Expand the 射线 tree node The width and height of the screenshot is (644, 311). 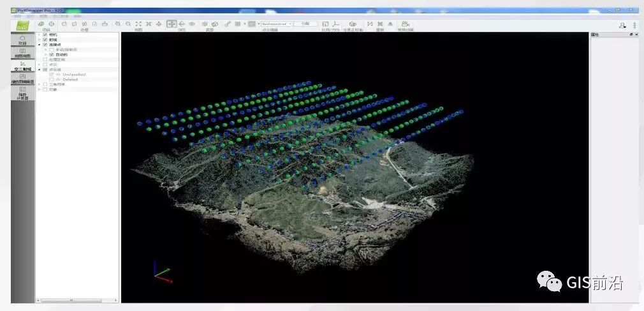pyautogui.click(x=40, y=40)
